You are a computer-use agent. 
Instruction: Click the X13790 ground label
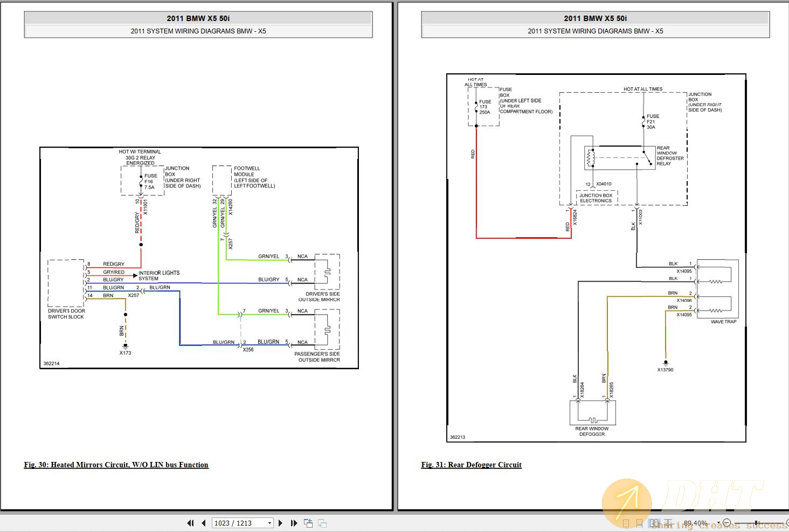point(665,370)
